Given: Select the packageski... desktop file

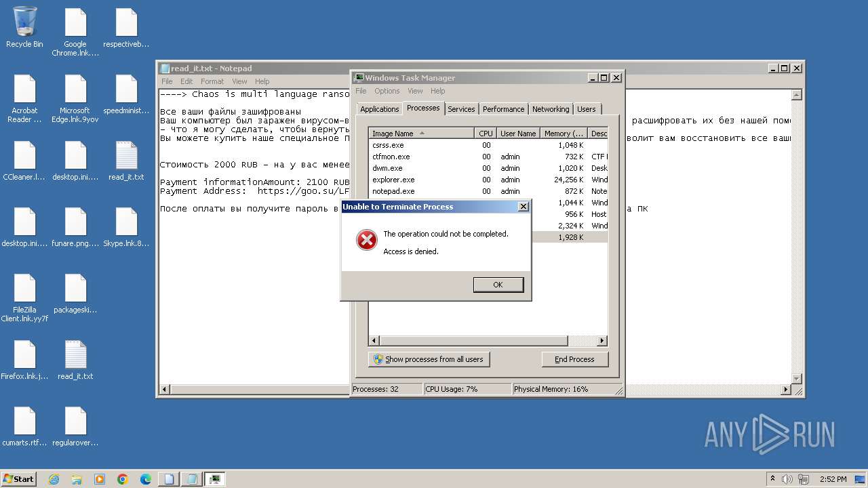Looking at the screenshot, I should [x=75, y=293].
